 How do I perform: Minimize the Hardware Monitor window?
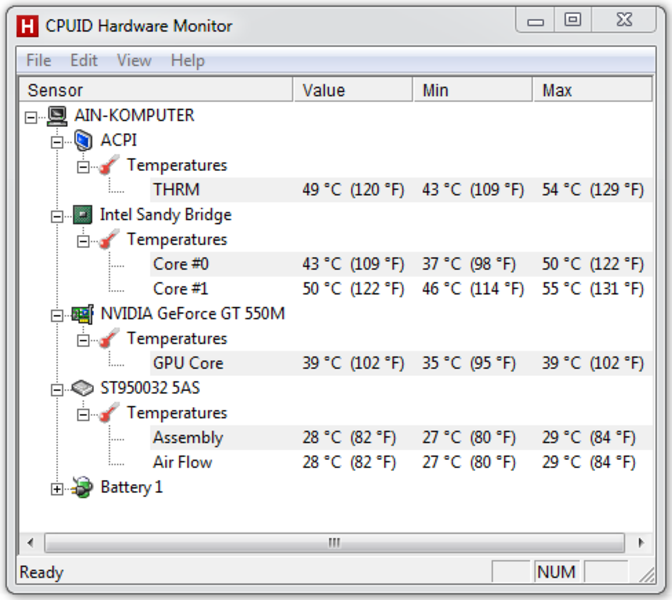(535, 20)
